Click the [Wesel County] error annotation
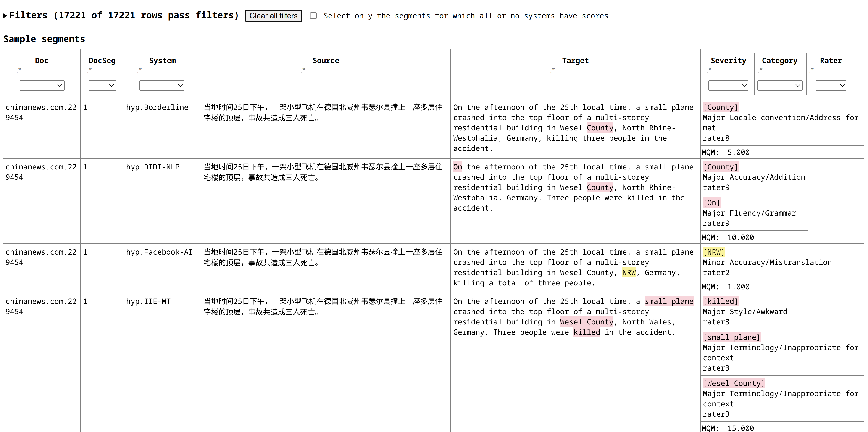The width and height of the screenshot is (868, 432). pos(734,383)
